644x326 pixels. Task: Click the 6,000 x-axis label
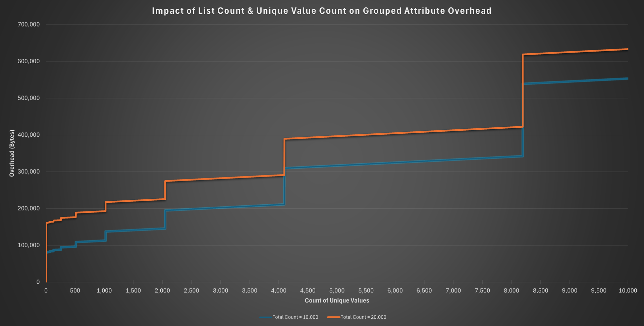pyautogui.click(x=395, y=290)
